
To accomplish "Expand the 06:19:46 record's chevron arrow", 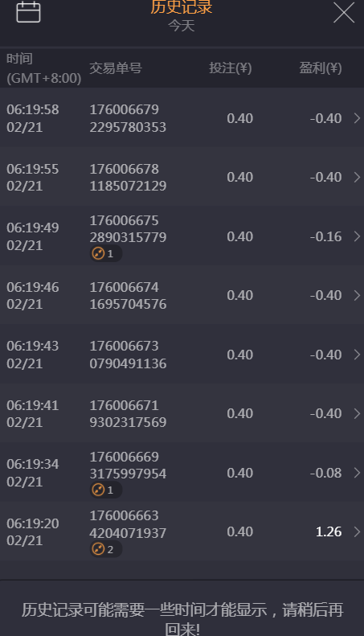I will [357, 295].
